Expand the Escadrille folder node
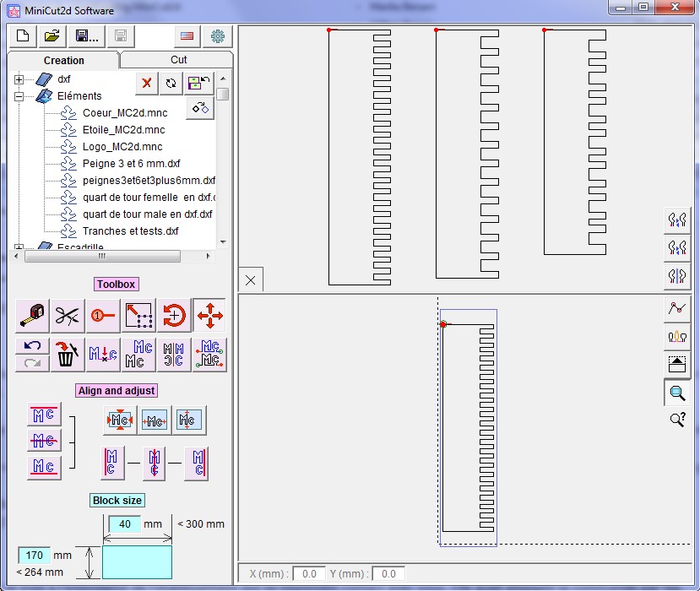Image resolution: width=700 pixels, height=591 pixels. coord(19,247)
